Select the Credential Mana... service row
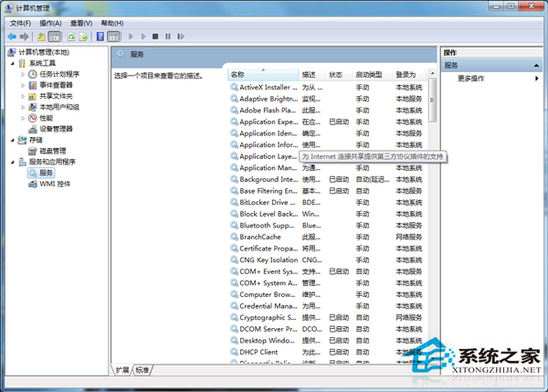 click(328, 306)
